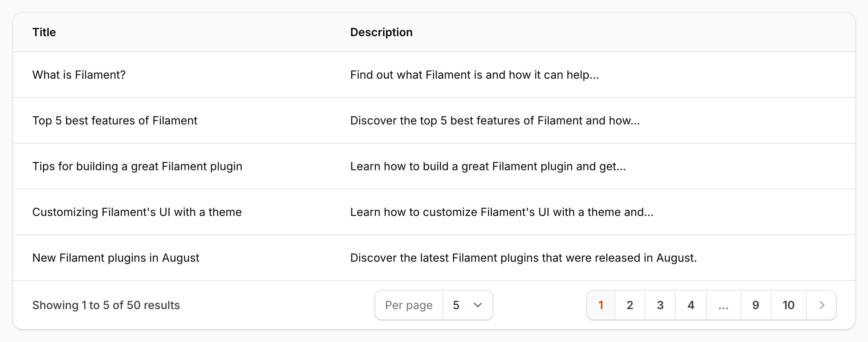Click the 'Find out what Filament is' description
The width and height of the screenshot is (868, 342).
pos(474,75)
